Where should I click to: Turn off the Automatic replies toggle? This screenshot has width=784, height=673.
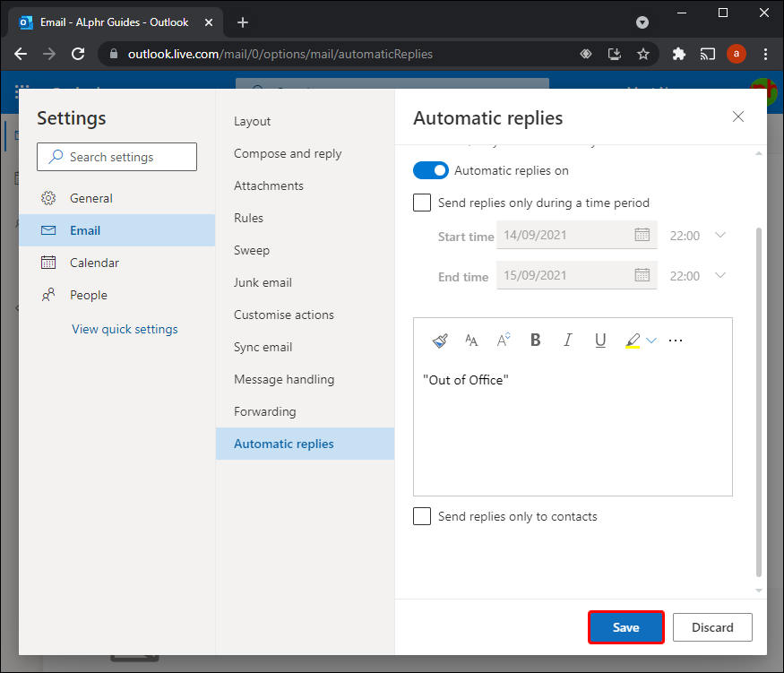(431, 170)
